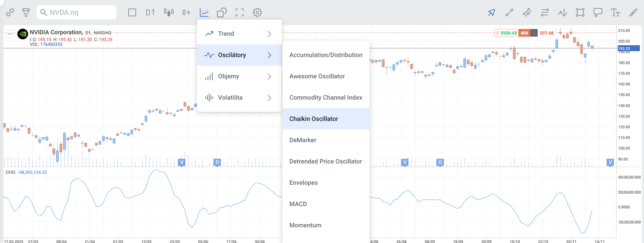Add Envelopes indicator

click(326, 183)
